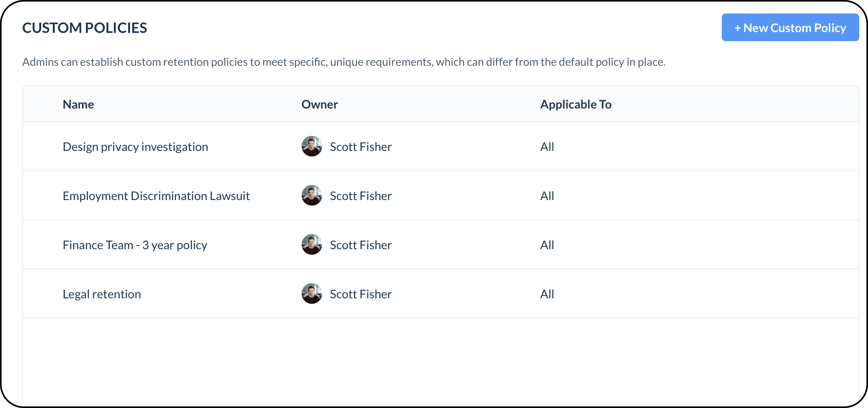Click Scott Fisher's avatar in Finance Team row

tap(312, 245)
